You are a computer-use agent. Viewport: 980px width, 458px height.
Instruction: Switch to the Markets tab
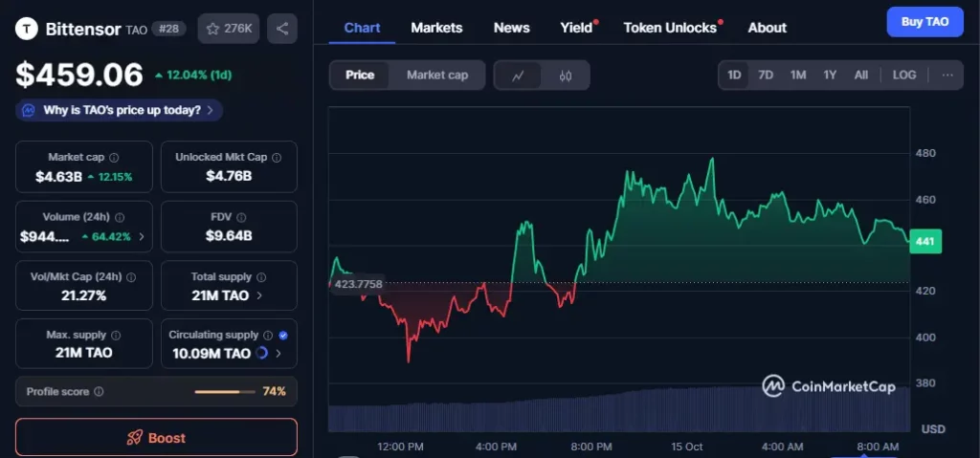click(x=436, y=28)
